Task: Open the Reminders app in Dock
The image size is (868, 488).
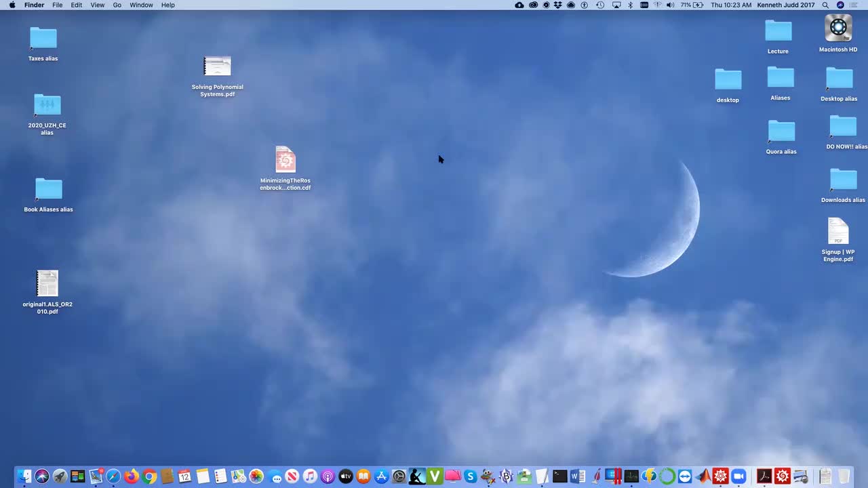Action: tap(220, 476)
